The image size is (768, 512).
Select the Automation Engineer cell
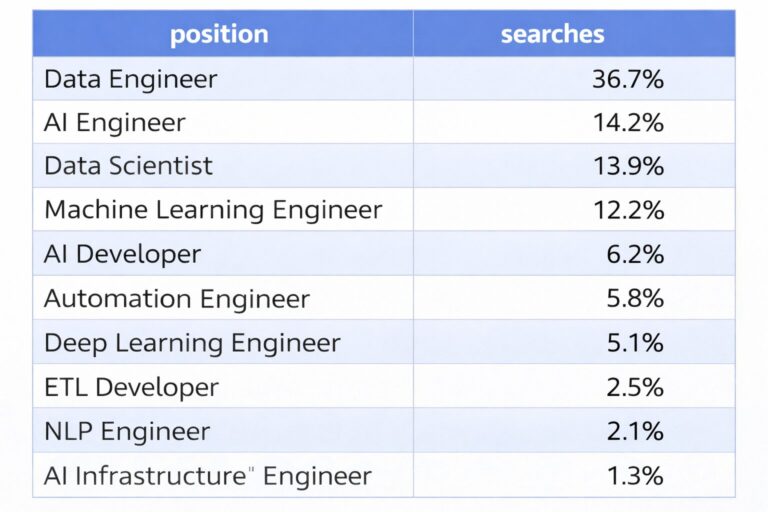click(x=177, y=298)
